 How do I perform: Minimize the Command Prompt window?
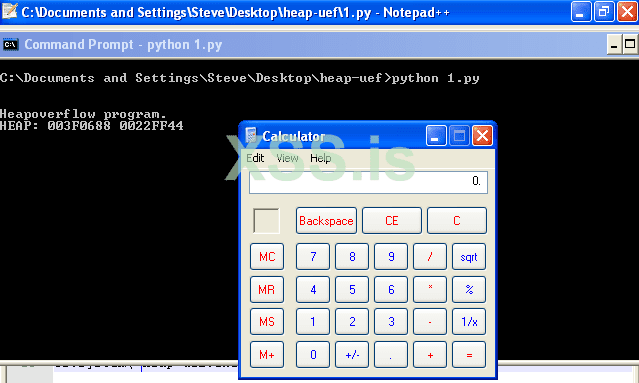(x=614, y=44)
